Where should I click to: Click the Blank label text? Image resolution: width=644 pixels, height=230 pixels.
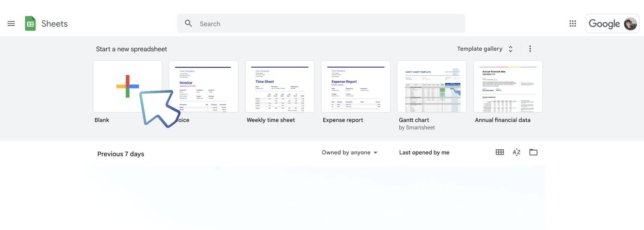click(x=102, y=120)
